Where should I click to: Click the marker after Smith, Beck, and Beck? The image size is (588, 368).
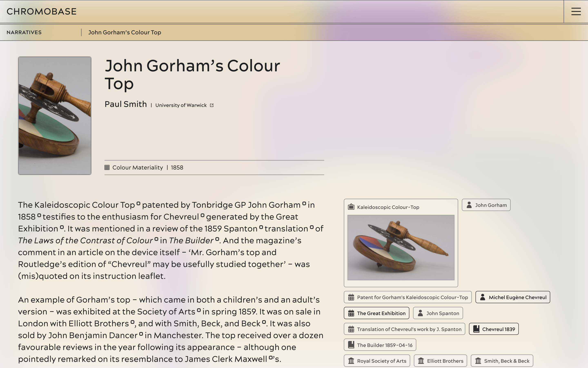pyautogui.click(x=264, y=322)
